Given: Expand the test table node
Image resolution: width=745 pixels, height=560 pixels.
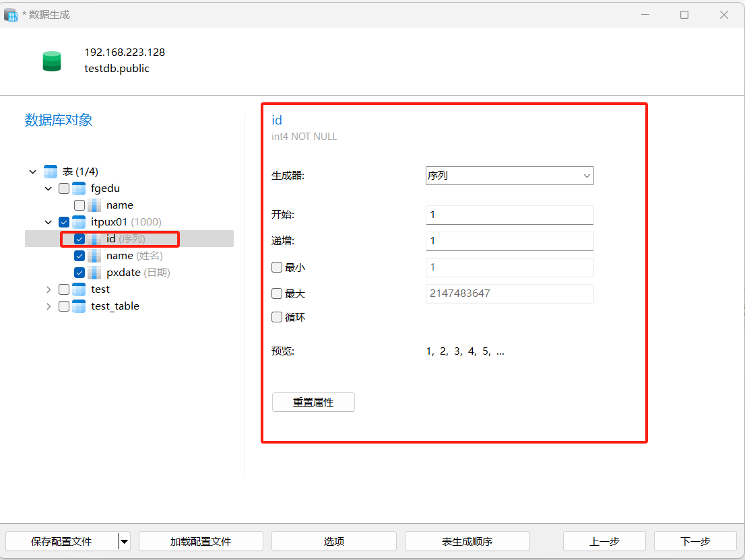Looking at the screenshot, I should click(48, 289).
